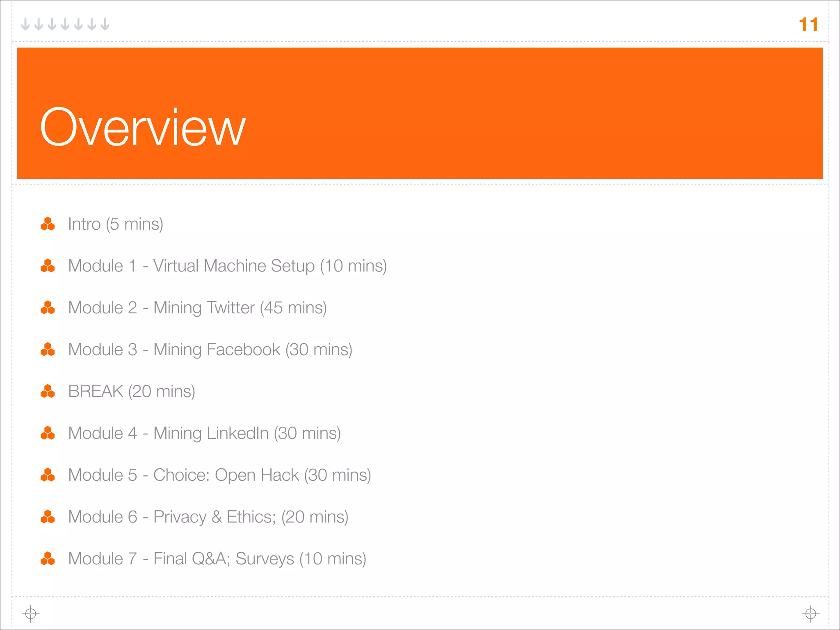The image size is (840, 630).
Task: Select "Module 7 - Final Q&A; Surveys (10 mins)"
Action: (x=217, y=559)
